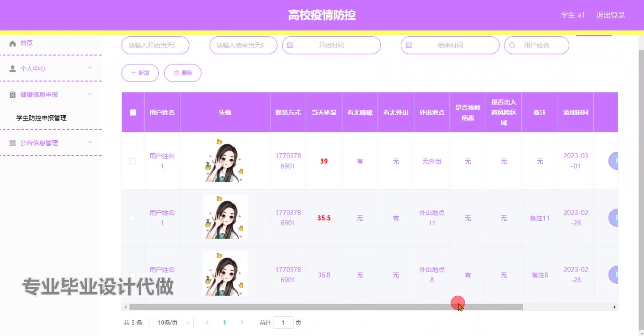Click the 备注8 cell

[539, 275]
